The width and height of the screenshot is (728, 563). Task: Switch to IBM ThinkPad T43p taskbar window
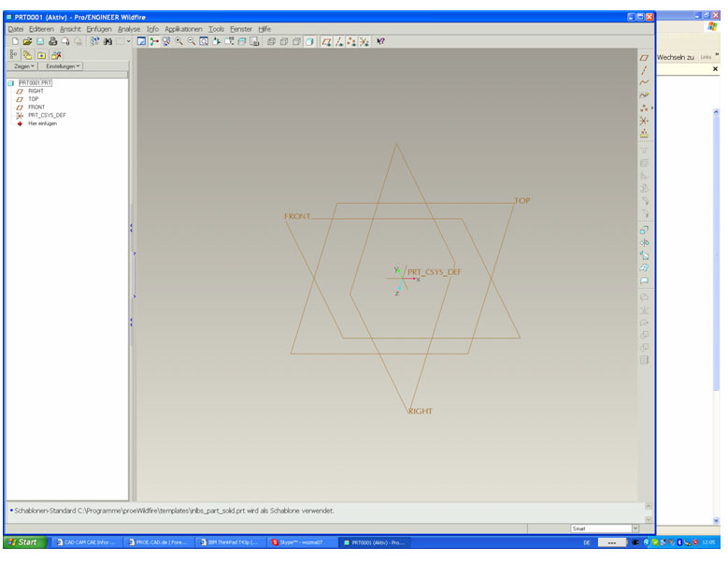[231, 542]
